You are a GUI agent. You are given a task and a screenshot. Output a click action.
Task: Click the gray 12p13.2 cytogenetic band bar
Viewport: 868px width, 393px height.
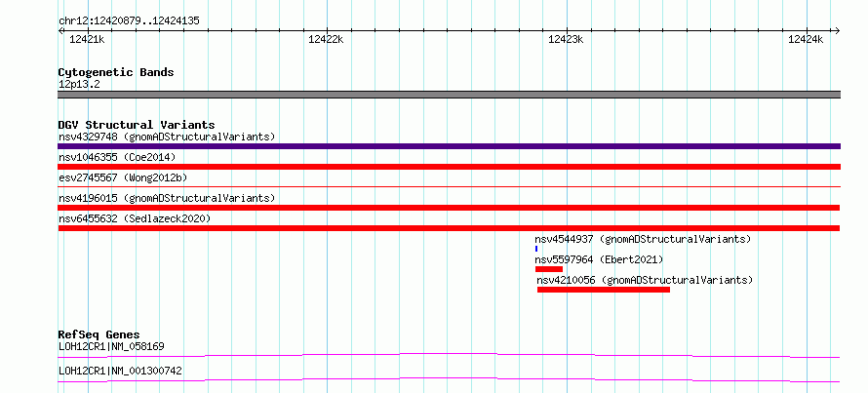449,95
